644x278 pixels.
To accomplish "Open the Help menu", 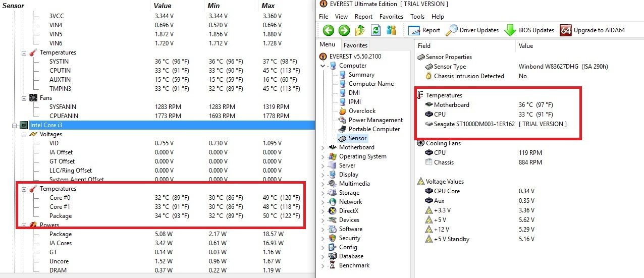I will pyautogui.click(x=438, y=17).
